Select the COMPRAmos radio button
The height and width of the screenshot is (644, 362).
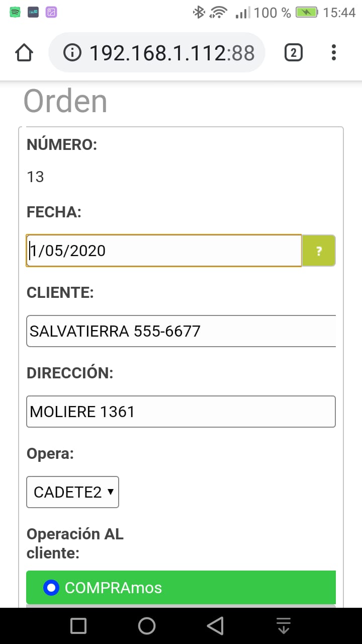click(x=52, y=587)
